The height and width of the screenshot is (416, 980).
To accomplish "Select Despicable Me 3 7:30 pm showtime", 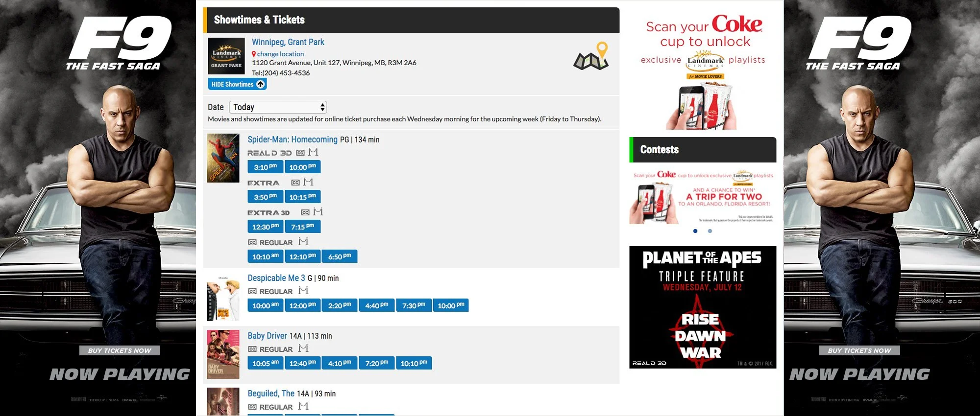I will point(414,305).
